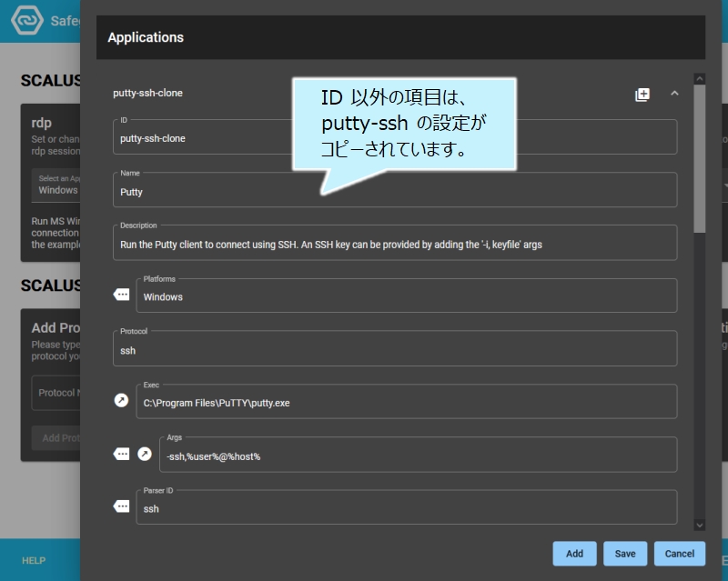
Task: Focus the Parser ID field
Action: click(406, 507)
